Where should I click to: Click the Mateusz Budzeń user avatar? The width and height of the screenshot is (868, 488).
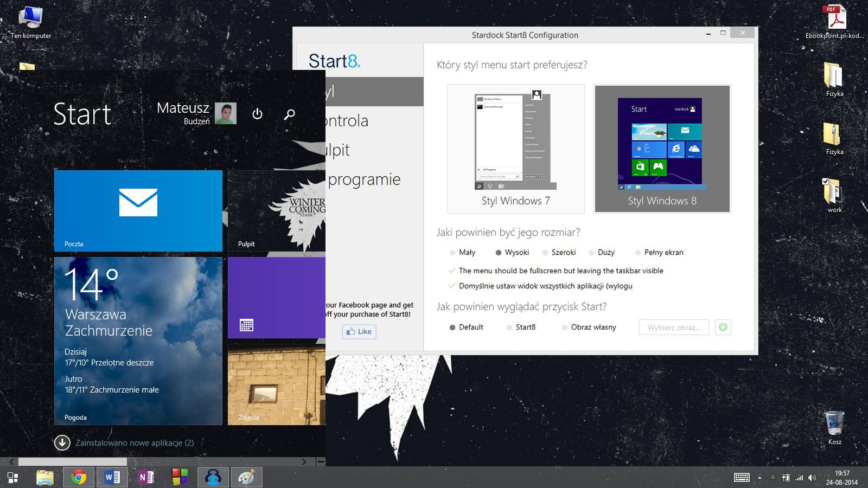pyautogui.click(x=226, y=113)
